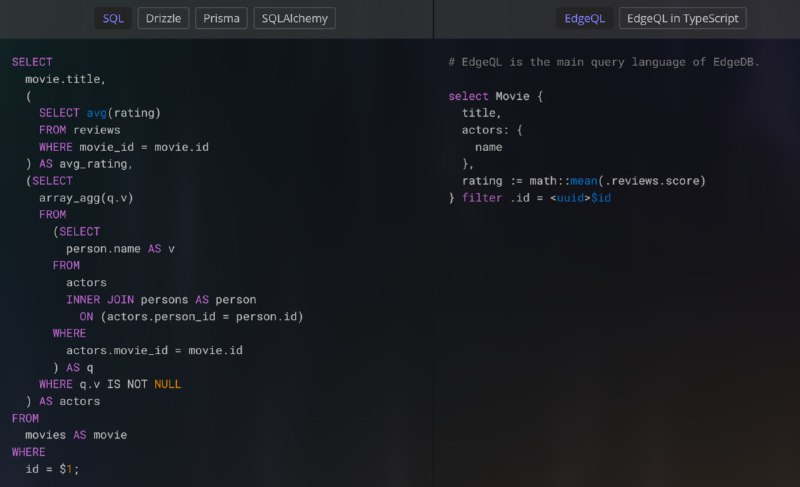Click the $id parameter in EdgeQL
The width and height of the screenshot is (800, 487).
click(601, 198)
